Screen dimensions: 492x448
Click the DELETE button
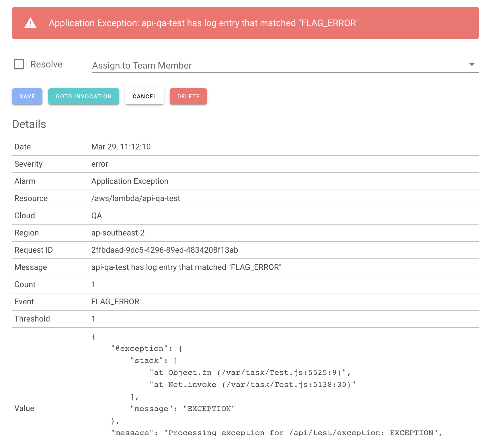click(188, 96)
